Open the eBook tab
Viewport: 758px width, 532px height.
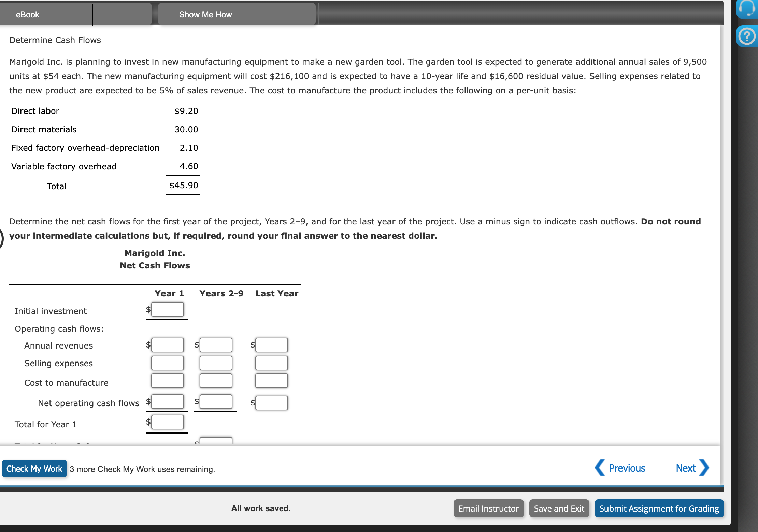click(27, 14)
